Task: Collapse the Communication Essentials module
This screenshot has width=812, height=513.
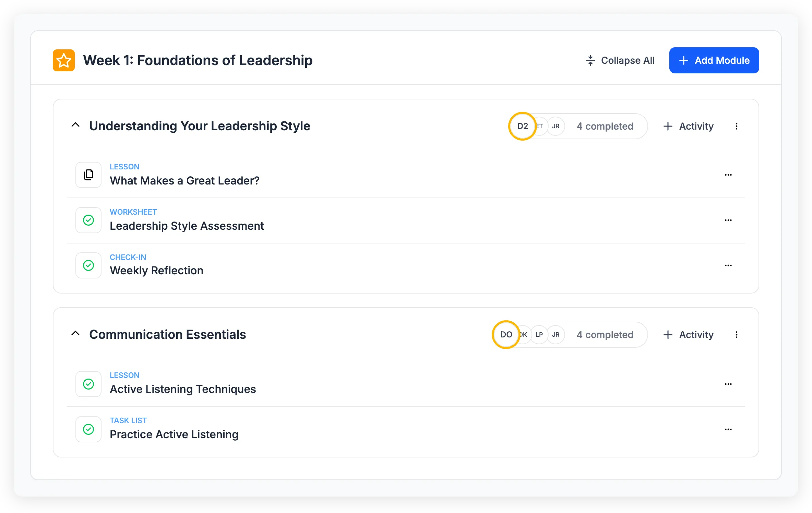Action: tap(75, 334)
